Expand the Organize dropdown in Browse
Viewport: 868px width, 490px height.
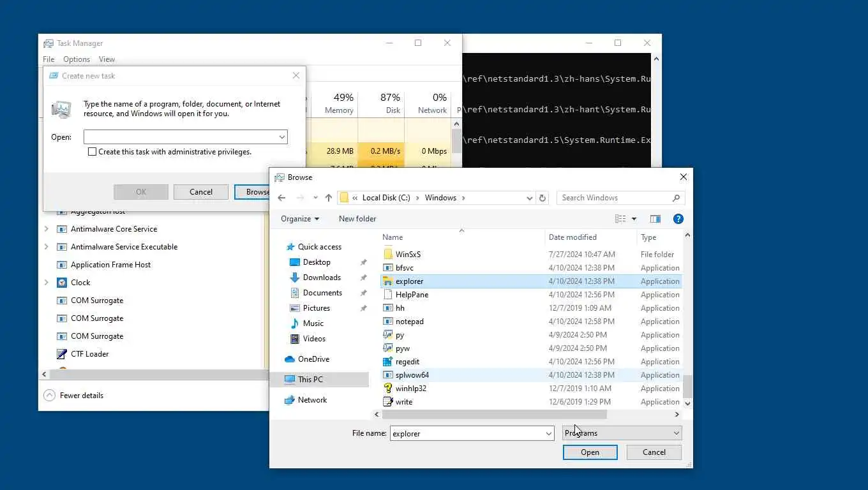pos(300,219)
